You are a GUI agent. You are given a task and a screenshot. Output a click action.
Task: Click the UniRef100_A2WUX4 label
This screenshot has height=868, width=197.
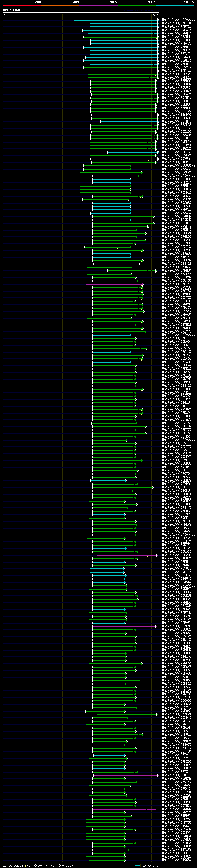(x=177, y=88)
